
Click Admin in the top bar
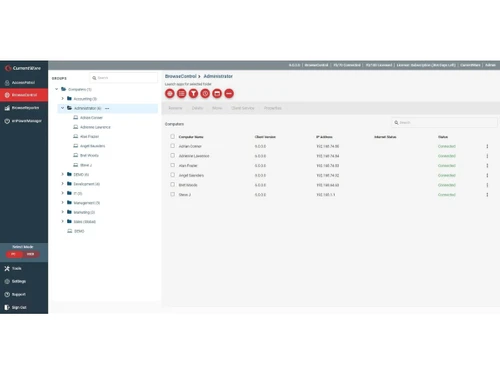pyautogui.click(x=490, y=65)
